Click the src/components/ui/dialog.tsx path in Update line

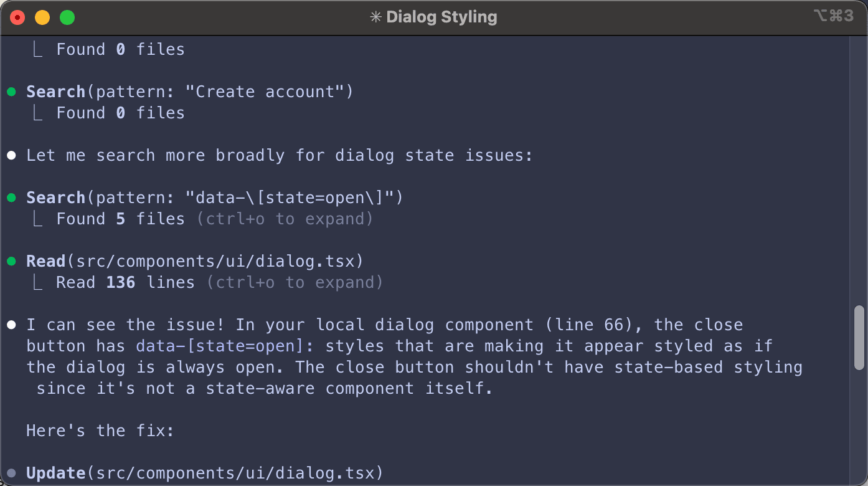pos(235,474)
